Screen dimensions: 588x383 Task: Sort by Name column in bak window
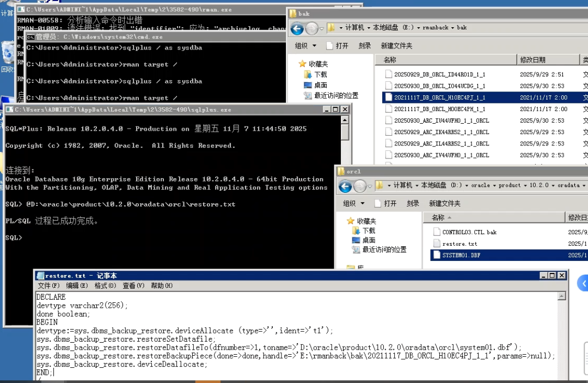pyautogui.click(x=446, y=59)
